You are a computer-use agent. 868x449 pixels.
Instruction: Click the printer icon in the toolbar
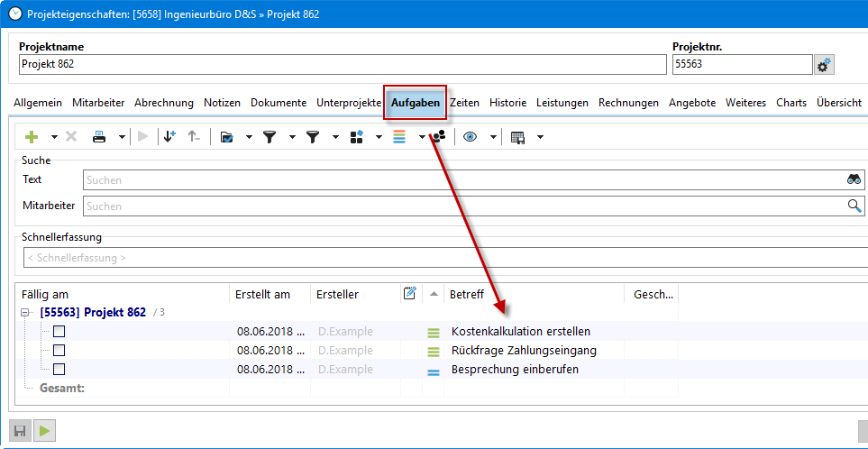99,137
